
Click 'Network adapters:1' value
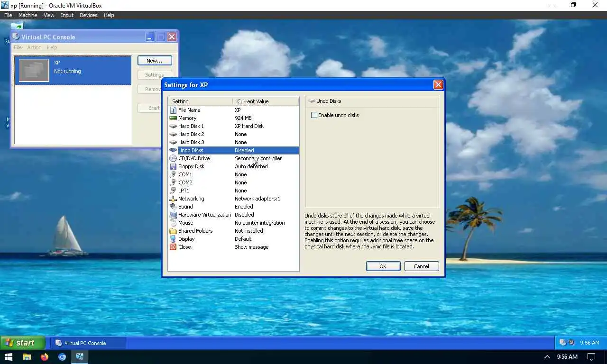[x=258, y=199]
